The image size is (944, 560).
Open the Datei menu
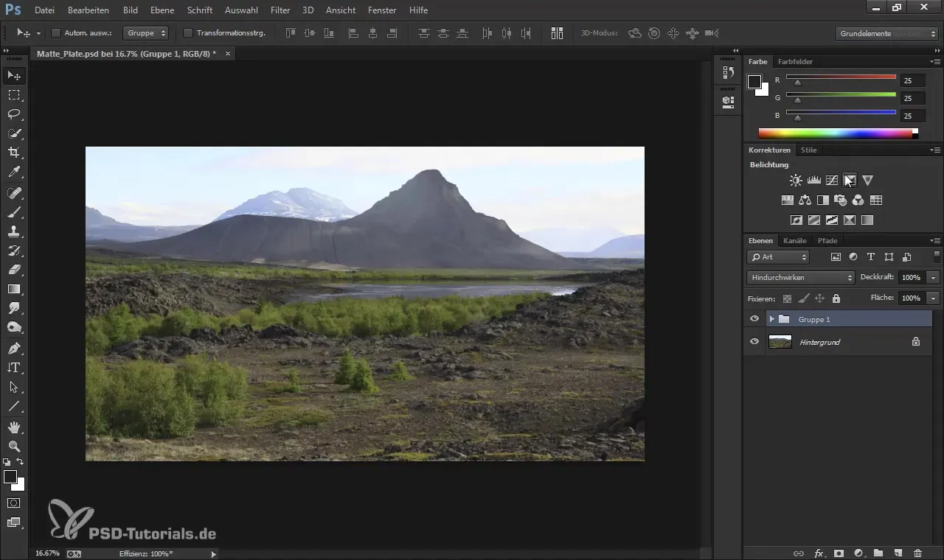(x=44, y=10)
